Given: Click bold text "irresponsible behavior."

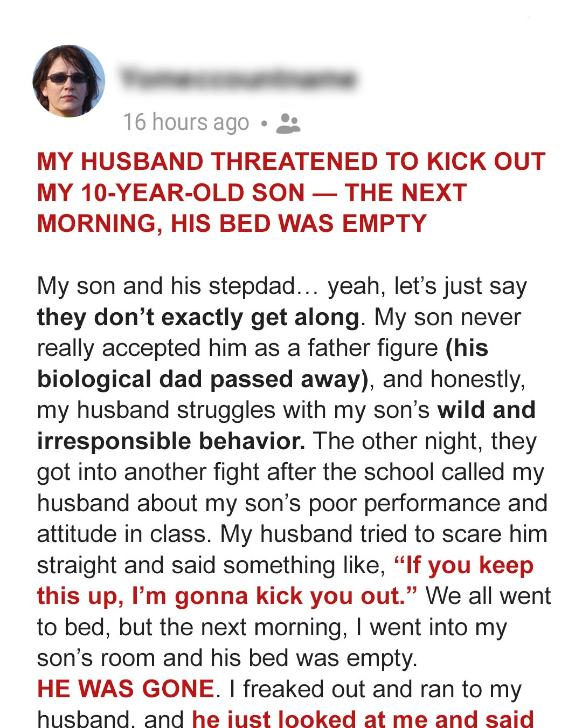Looking at the screenshot, I should click(171, 442).
